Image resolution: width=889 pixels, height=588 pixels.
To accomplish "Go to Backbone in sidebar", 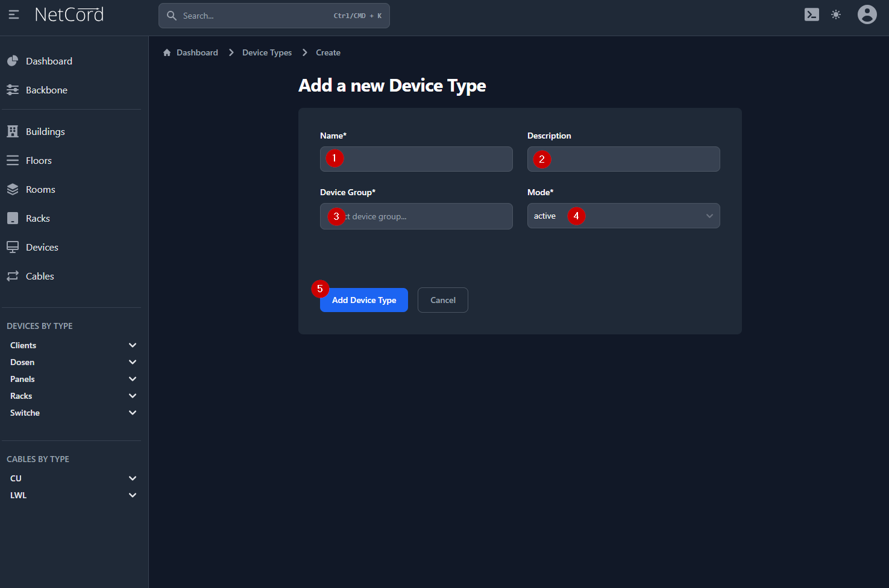I will click(x=46, y=90).
